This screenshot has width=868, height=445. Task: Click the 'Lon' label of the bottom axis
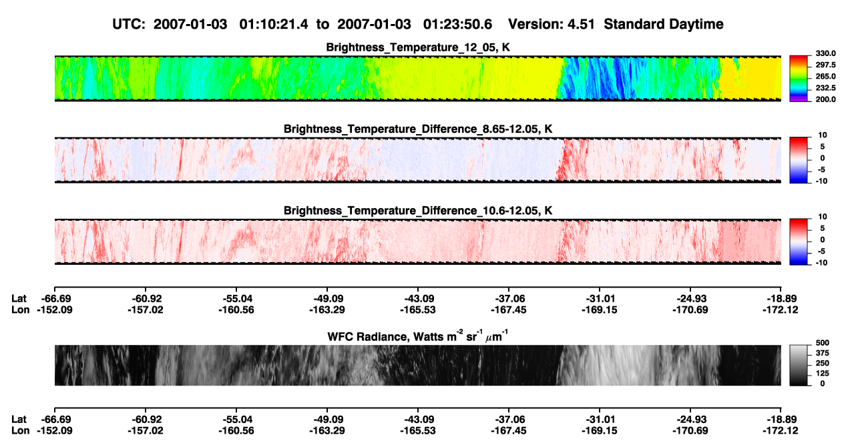pos(21,430)
